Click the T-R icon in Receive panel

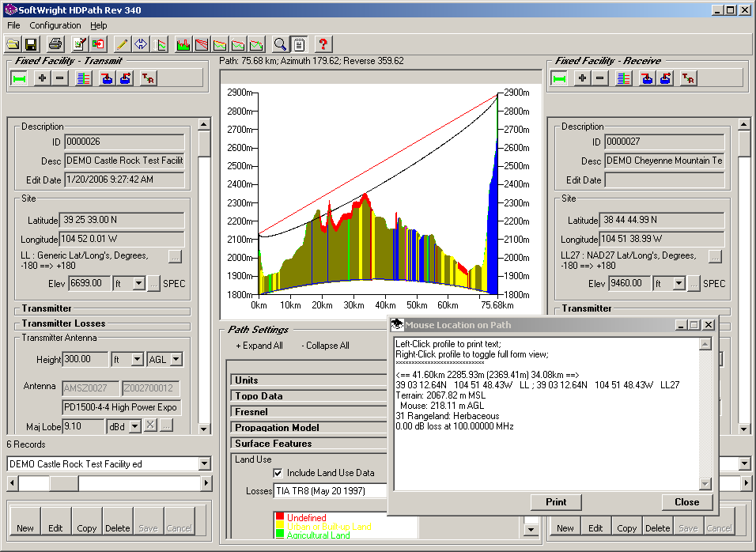pyautogui.click(x=688, y=78)
